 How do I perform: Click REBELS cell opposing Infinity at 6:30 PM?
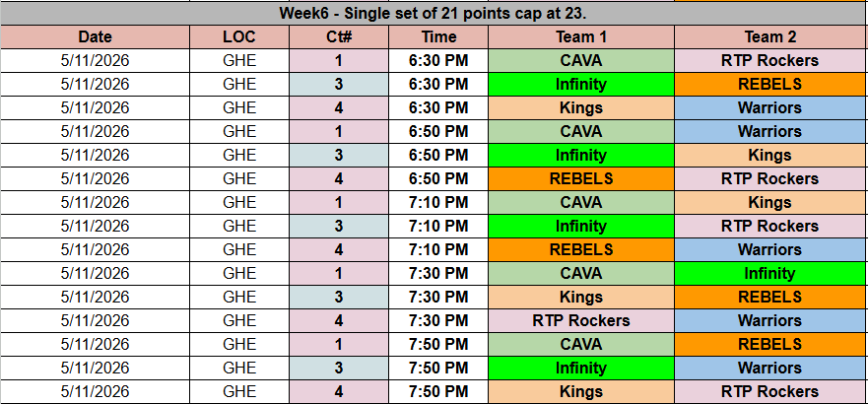coord(770,84)
